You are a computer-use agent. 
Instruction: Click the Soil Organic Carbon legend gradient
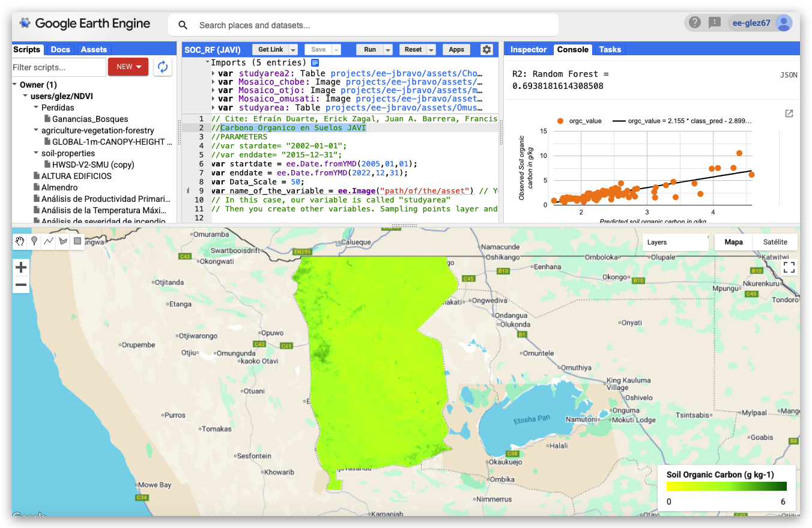(x=726, y=487)
